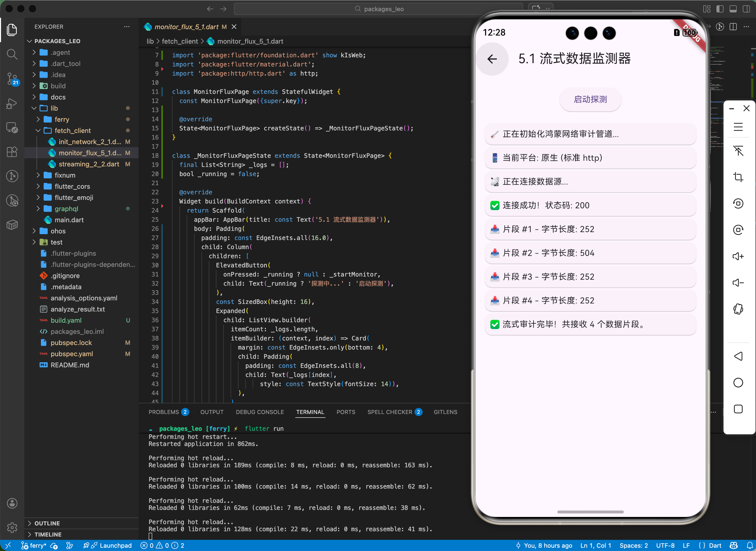Open streaming_2_2.dart file
Screen dimensions: 756x551
(89, 164)
